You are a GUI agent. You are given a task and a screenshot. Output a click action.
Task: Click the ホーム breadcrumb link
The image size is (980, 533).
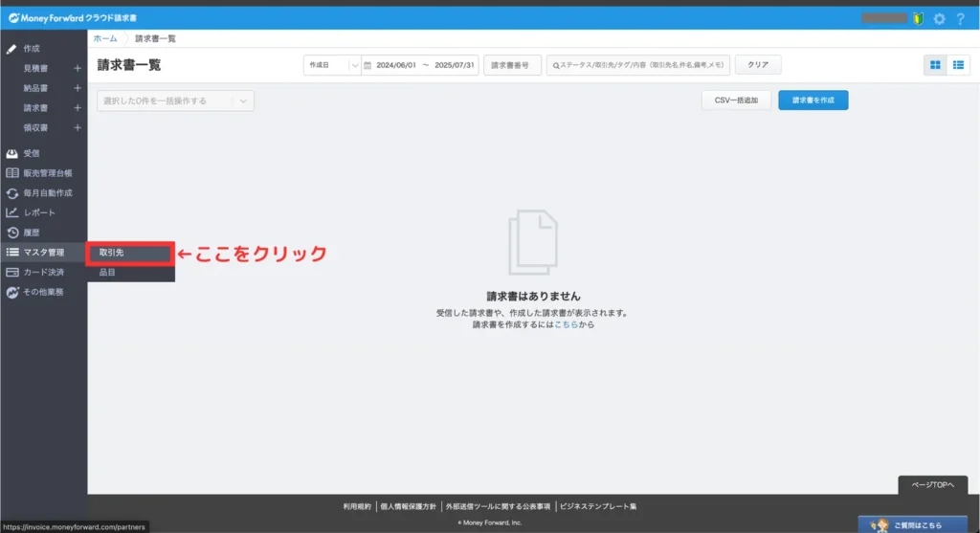coord(105,38)
